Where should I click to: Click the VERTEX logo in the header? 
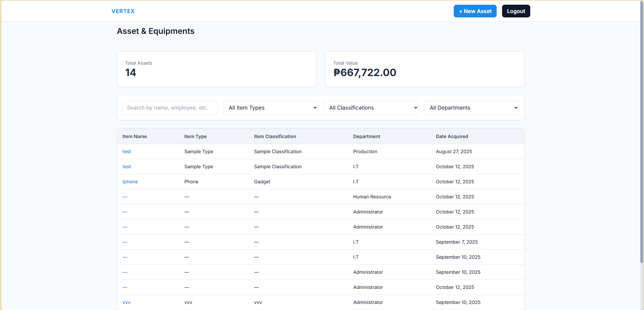(123, 11)
